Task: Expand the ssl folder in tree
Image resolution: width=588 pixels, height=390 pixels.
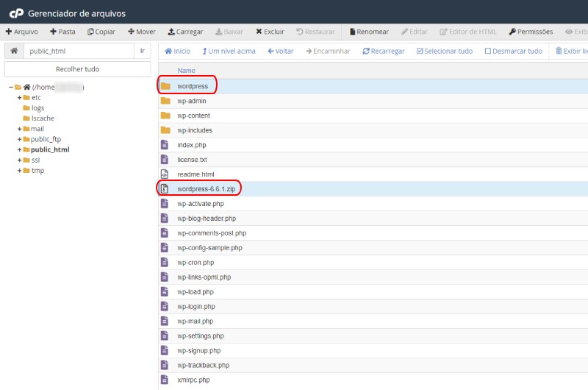Action: coord(19,160)
